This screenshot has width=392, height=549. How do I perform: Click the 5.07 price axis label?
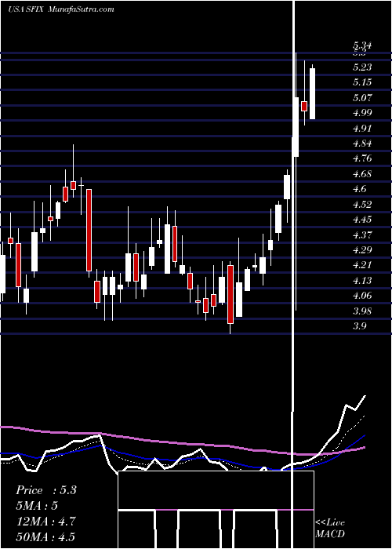tap(362, 97)
